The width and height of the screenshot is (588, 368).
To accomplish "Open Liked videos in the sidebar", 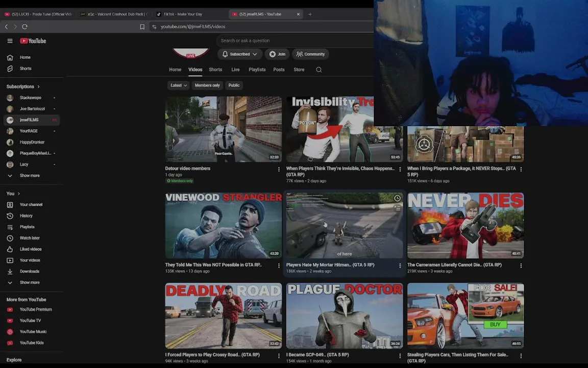I will coord(32,249).
